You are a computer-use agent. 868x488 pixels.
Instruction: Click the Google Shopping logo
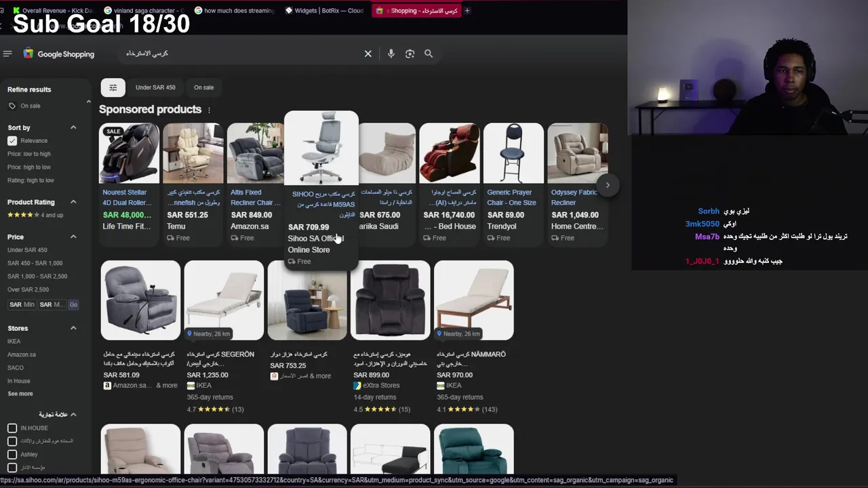tap(59, 54)
